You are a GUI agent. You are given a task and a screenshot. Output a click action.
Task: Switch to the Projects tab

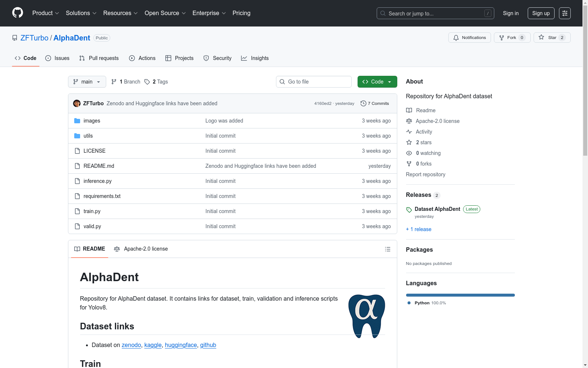[179, 58]
